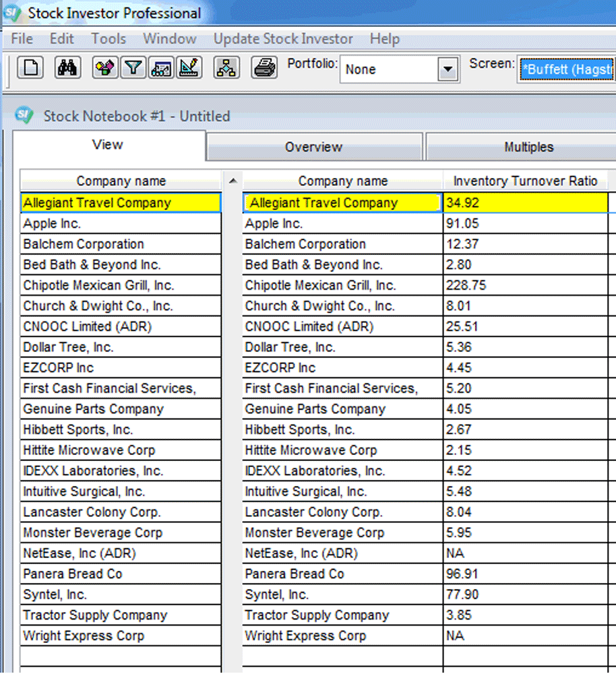
Task: Click the right table Company name column header
Action: 342,181
